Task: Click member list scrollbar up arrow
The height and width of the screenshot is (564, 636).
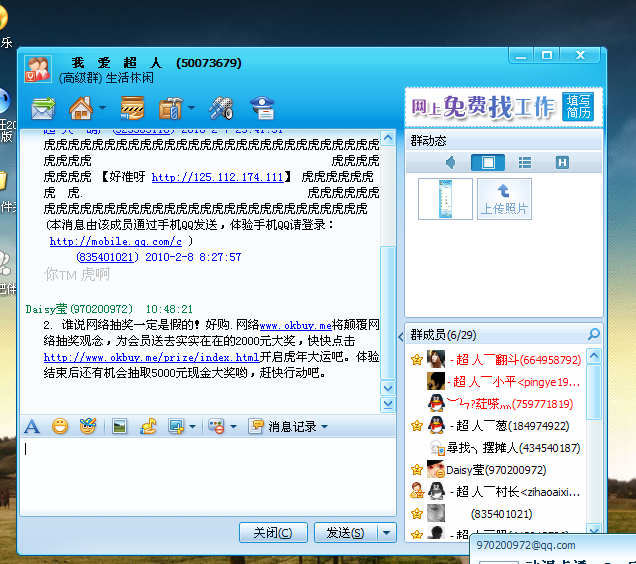Action: [x=594, y=356]
